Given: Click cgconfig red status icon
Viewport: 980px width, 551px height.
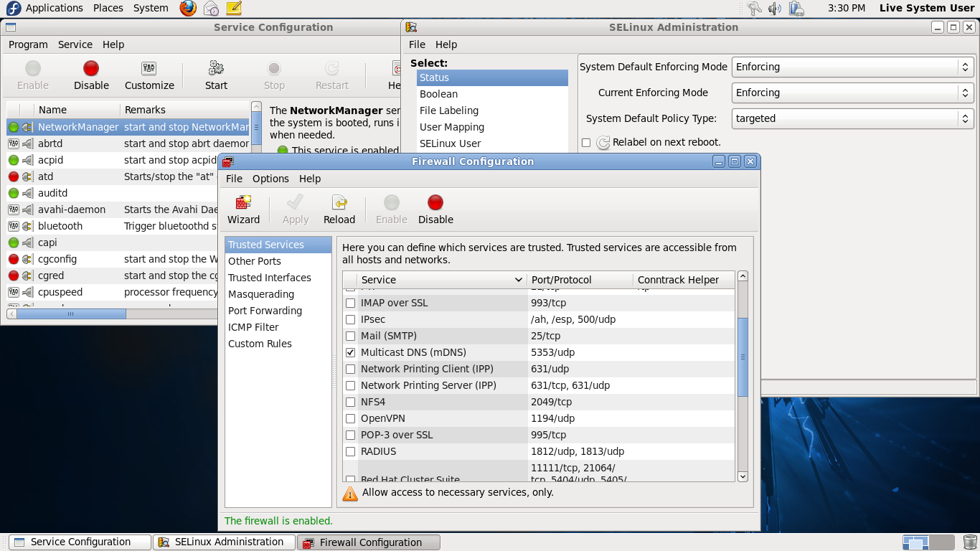Looking at the screenshot, I should (x=14, y=259).
